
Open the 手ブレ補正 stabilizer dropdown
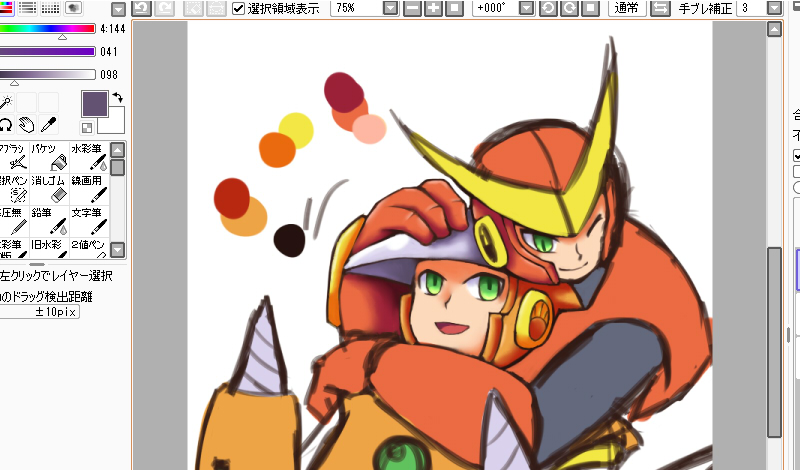click(x=774, y=8)
